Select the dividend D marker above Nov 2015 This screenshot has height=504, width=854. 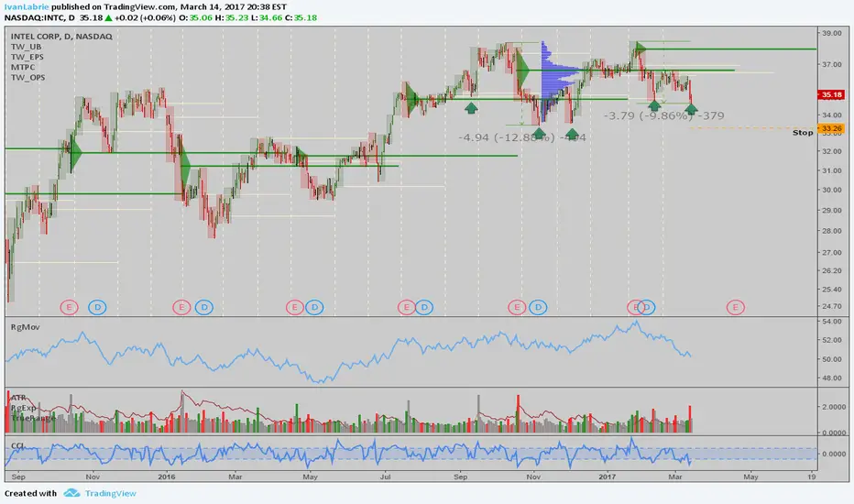97,307
